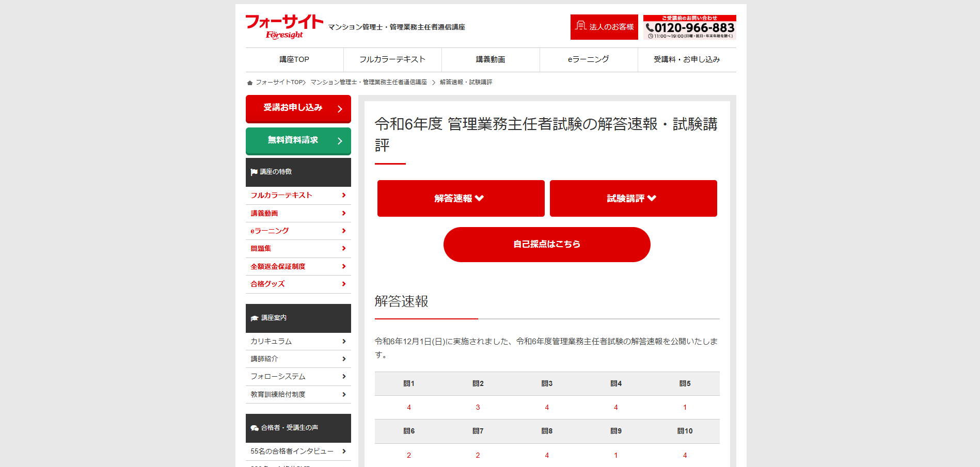Select eラーニング in the top navigation
The height and width of the screenshot is (467, 980).
(x=589, y=60)
